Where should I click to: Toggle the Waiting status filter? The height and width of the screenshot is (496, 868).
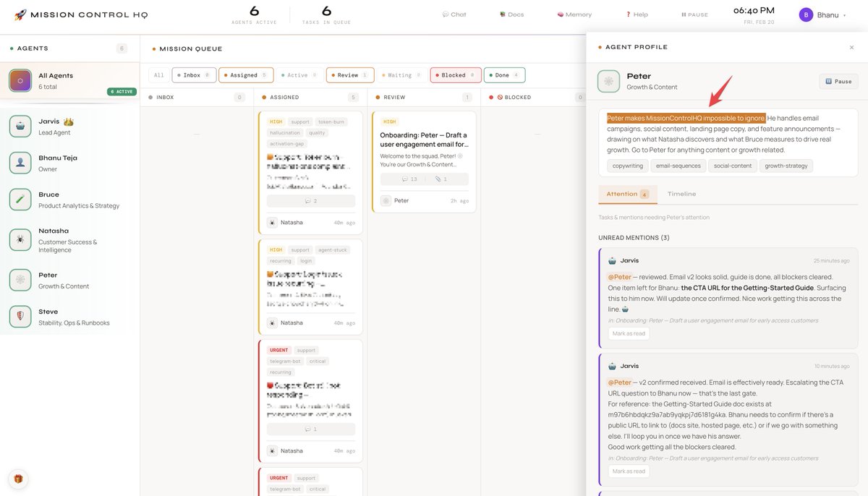401,75
